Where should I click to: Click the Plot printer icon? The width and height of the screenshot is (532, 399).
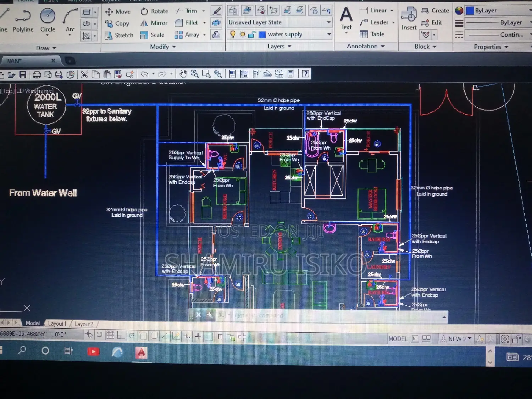click(x=37, y=74)
